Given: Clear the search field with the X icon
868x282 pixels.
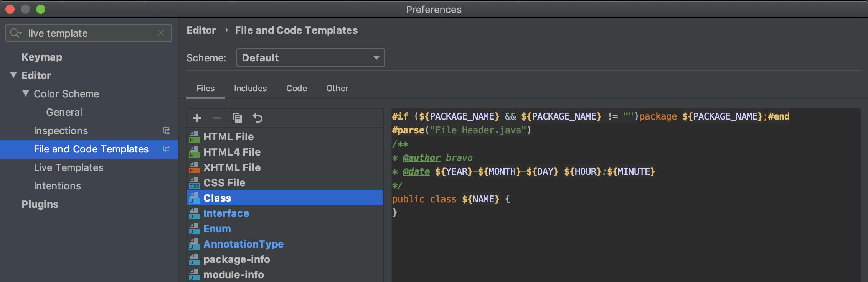Looking at the screenshot, I should pos(161,33).
